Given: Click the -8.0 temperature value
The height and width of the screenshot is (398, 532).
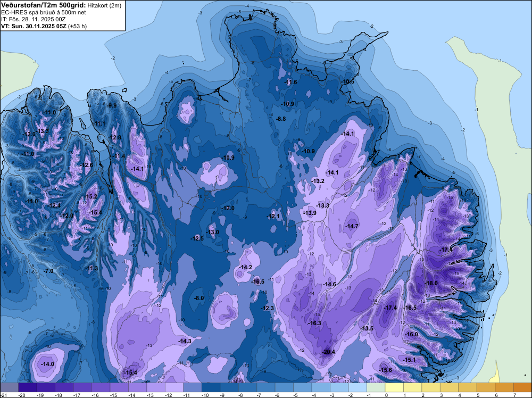Looking at the screenshot, I should pos(199,298).
